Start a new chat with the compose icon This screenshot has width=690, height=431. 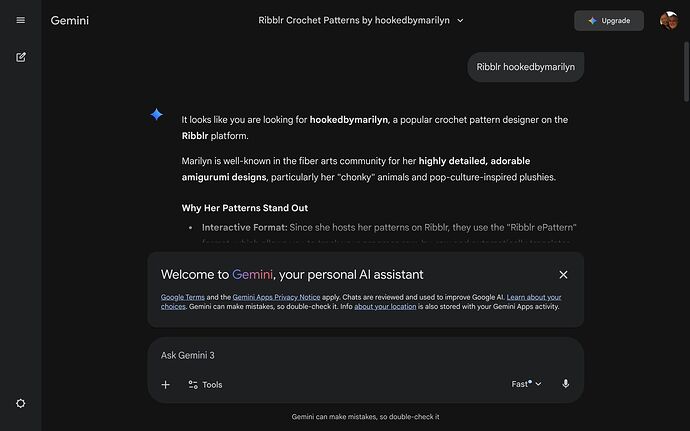coord(20,57)
